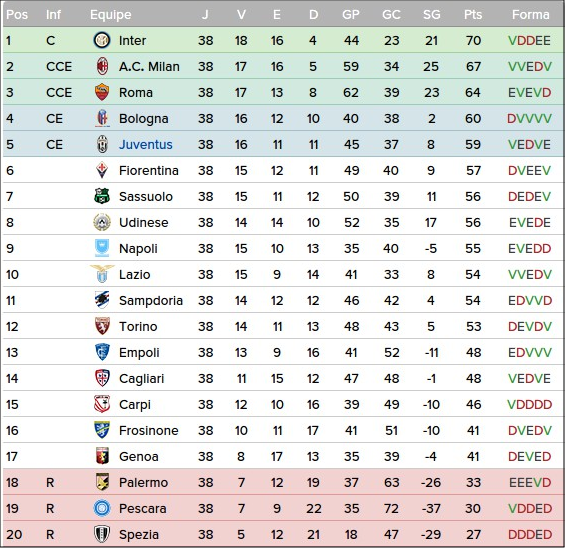The width and height of the screenshot is (565, 548).
Task: Open the Napoli team name
Action: pyautogui.click(x=138, y=249)
